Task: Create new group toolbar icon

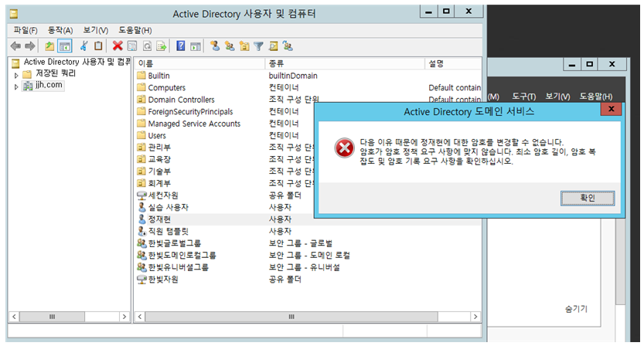Action: (230, 46)
